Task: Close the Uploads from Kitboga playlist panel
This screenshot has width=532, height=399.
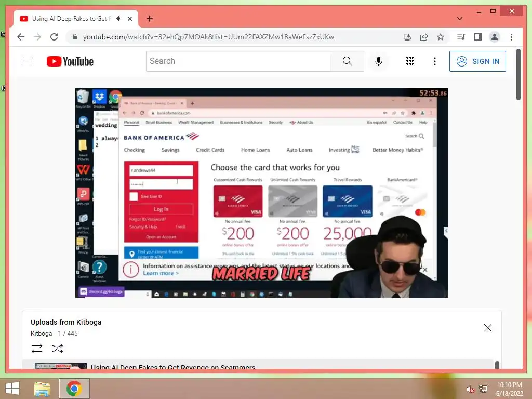Action: pyautogui.click(x=487, y=328)
